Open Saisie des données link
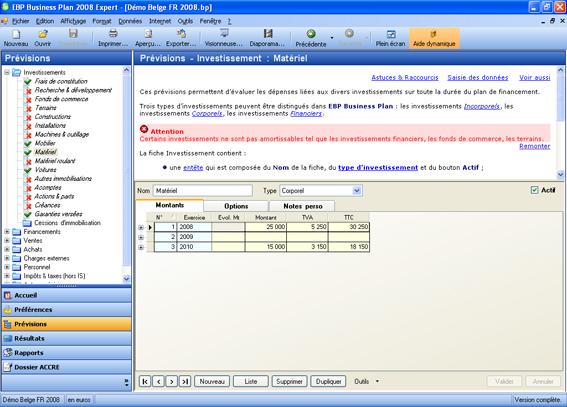Image resolution: width=567 pixels, height=407 pixels. (x=478, y=77)
